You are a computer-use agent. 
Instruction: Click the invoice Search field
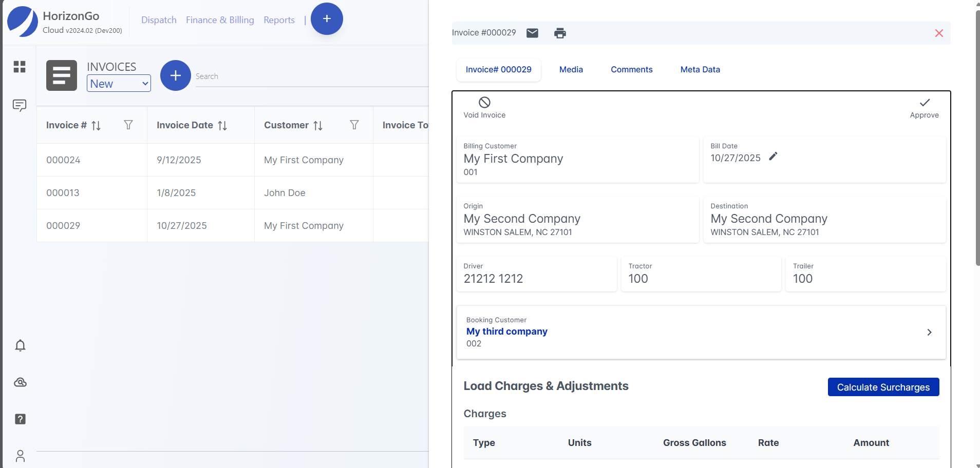[308, 76]
